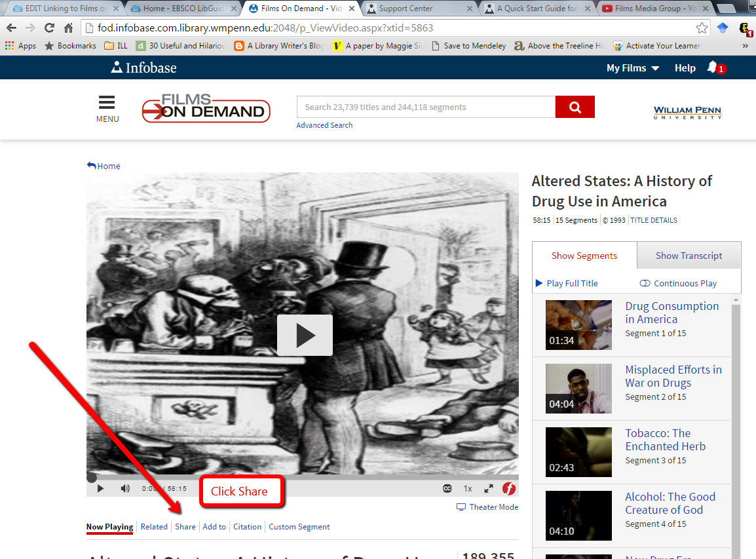The image size is (756, 559).
Task: Open Advanced Search
Action: point(324,125)
